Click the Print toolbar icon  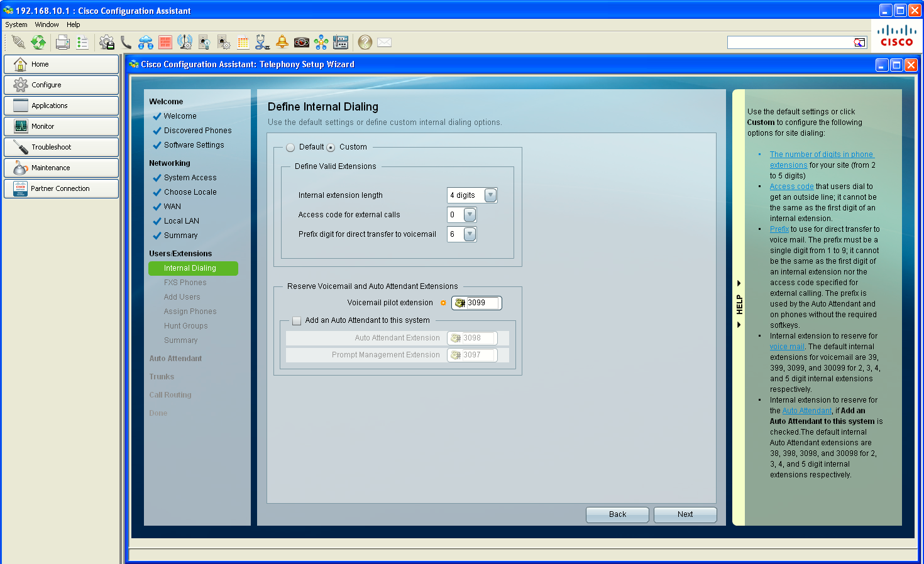point(63,42)
